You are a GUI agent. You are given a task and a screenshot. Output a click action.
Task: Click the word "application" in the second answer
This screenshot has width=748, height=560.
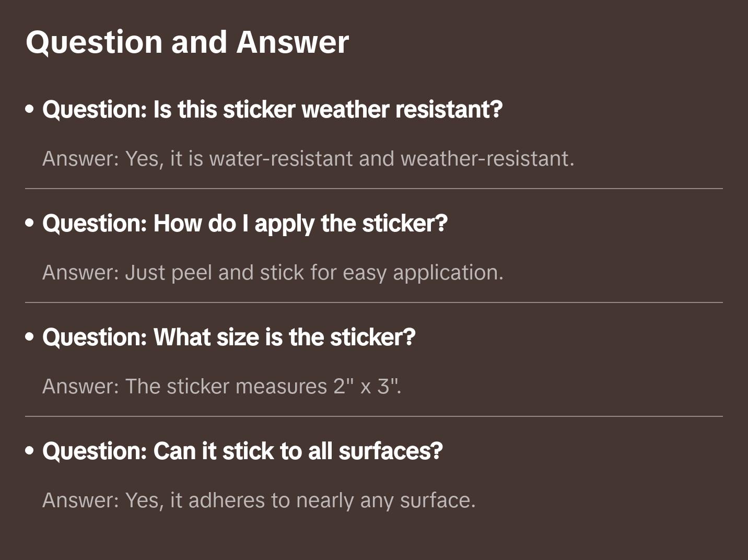click(x=448, y=273)
